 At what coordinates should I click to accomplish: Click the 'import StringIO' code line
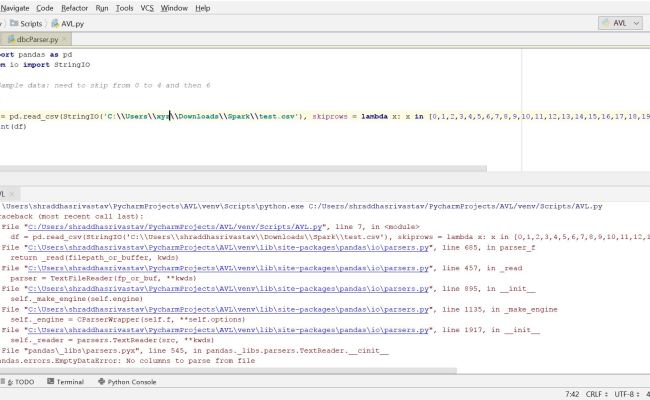click(45, 65)
